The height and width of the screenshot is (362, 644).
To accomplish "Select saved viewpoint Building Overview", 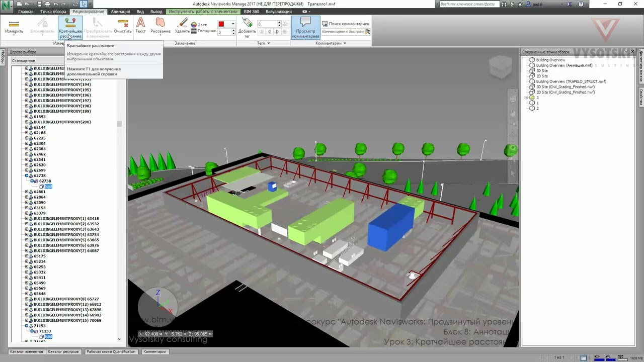I will click(550, 60).
